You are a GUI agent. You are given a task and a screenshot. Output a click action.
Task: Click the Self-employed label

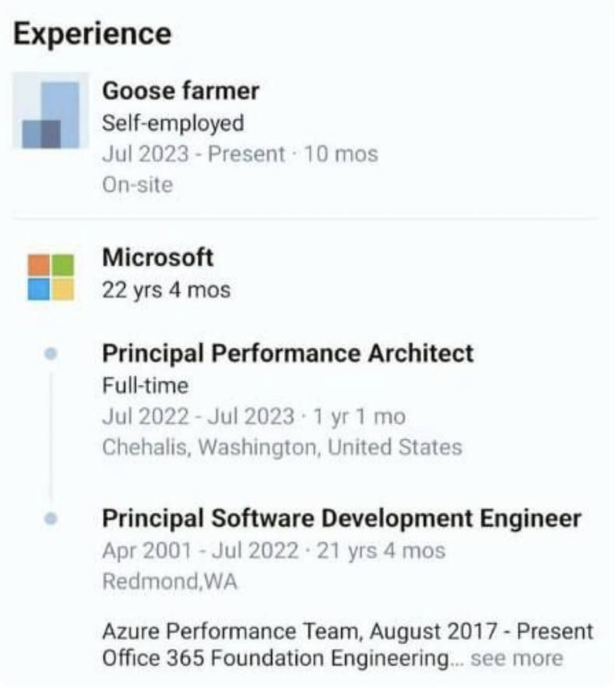(x=173, y=123)
